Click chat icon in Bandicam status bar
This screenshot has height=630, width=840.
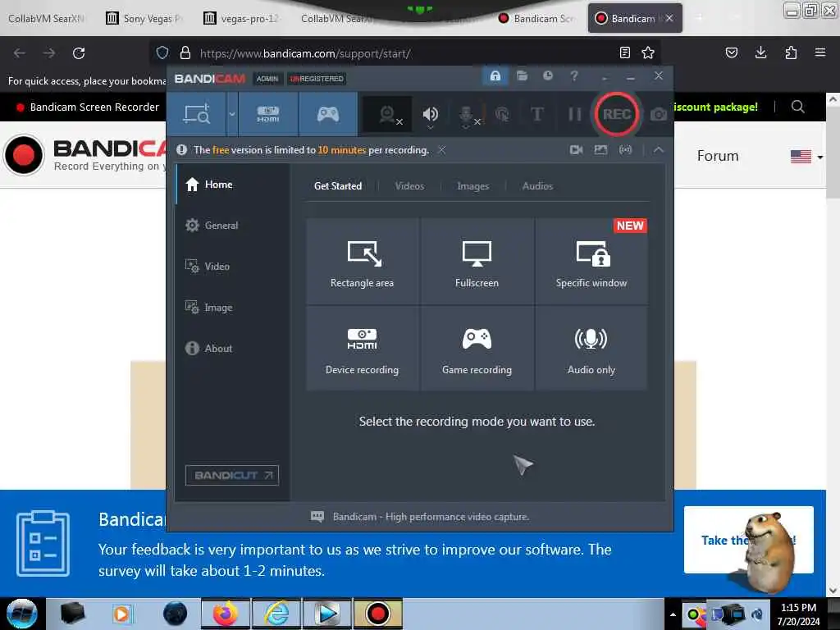click(x=317, y=517)
